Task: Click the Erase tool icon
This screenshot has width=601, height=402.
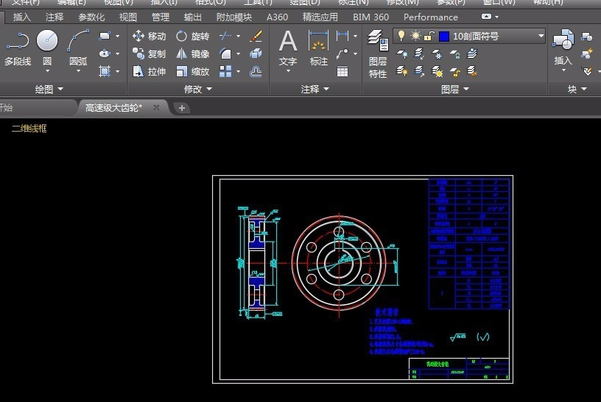Action: [x=256, y=36]
